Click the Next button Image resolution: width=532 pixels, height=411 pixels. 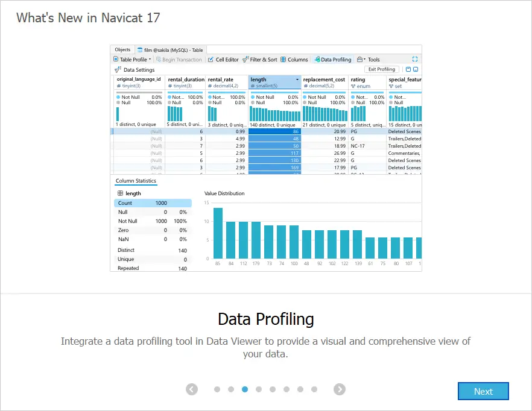(483, 391)
